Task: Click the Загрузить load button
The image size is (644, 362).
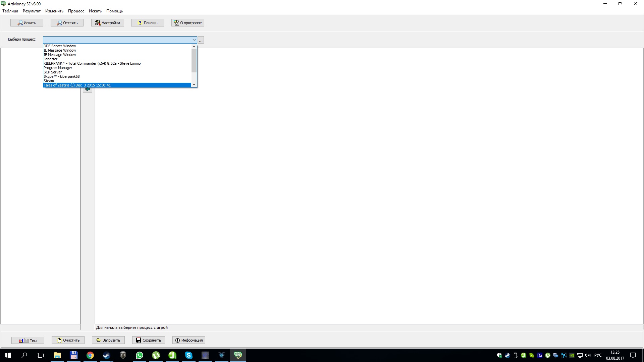Action: (108, 340)
